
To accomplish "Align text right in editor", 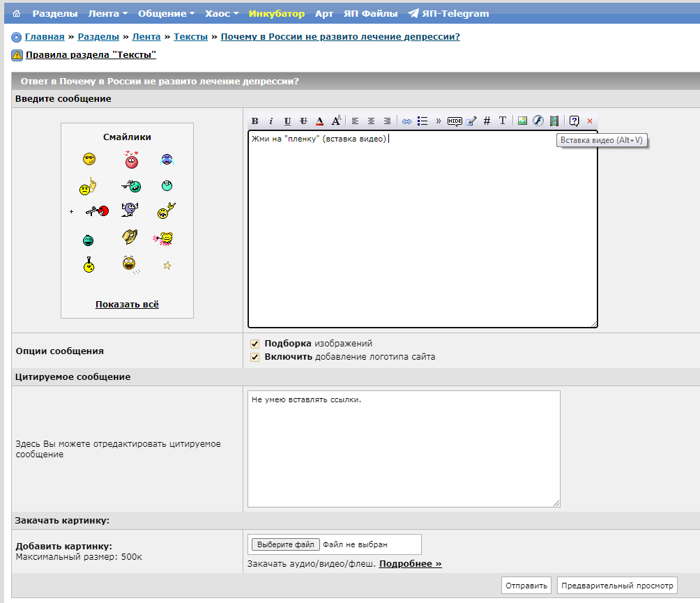I will pos(387,121).
